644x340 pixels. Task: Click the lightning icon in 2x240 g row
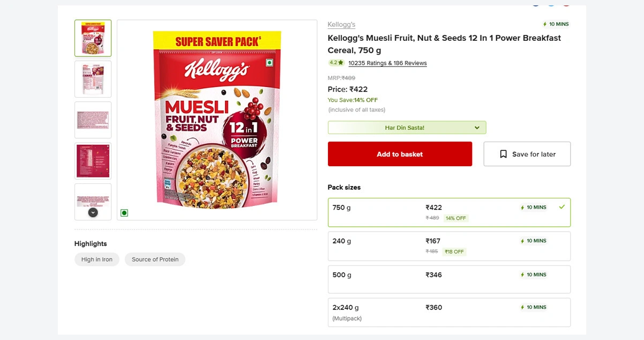pyautogui.click(x=522, y=308)
